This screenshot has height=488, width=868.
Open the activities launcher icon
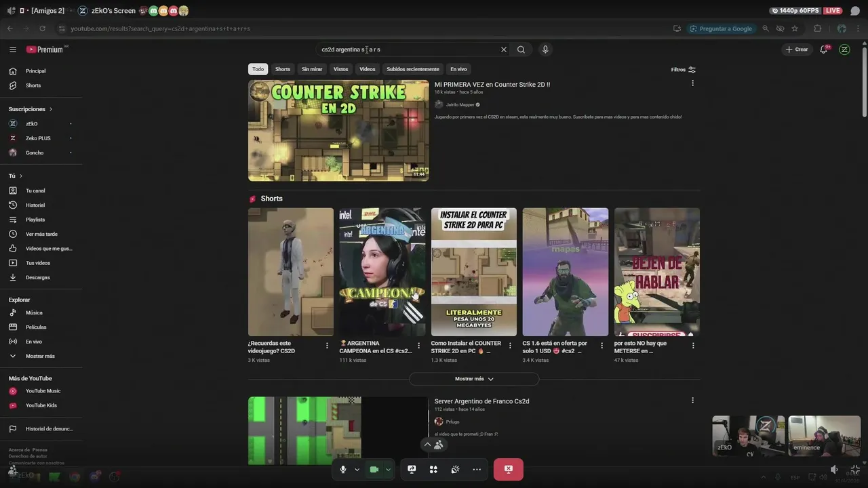pyautogui.click(x=433, y=469)
